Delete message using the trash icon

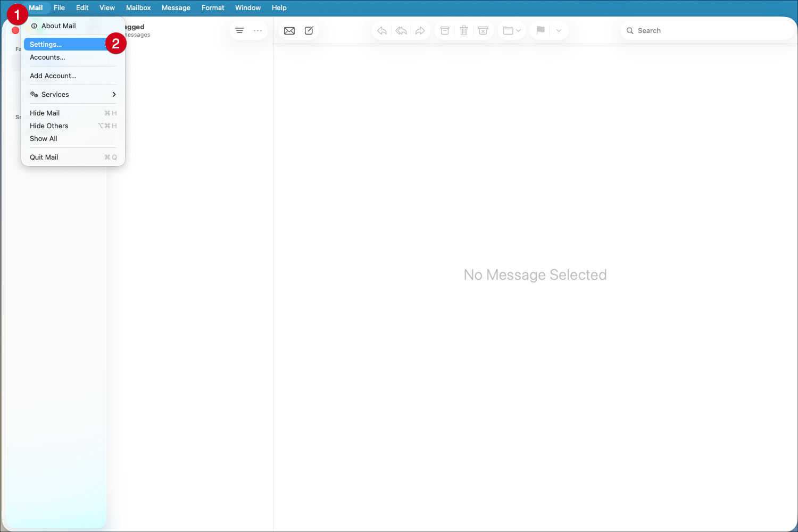point(463,30)
